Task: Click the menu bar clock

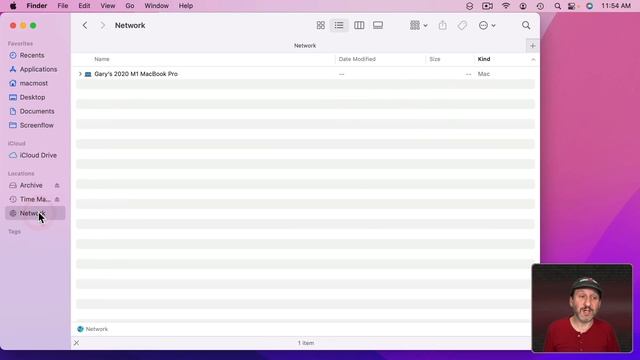Action: (616, 6)
